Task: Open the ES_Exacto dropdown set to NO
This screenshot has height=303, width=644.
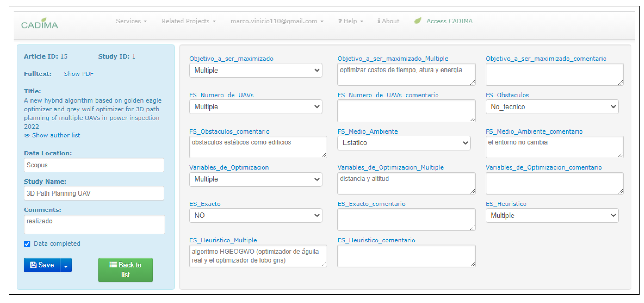Action: click(x=256, y=216)
